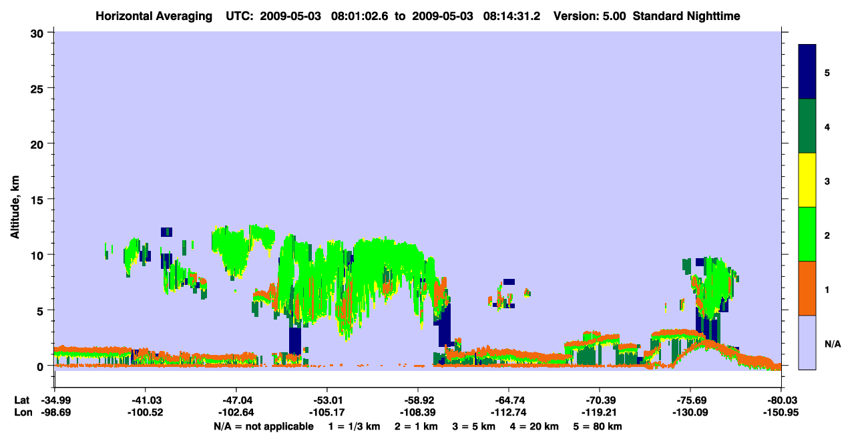The width and height of the screenshot is (868, 445).
Task: Click latitude value -80.03
Action: pyautogui.click(x=781, y=400)
